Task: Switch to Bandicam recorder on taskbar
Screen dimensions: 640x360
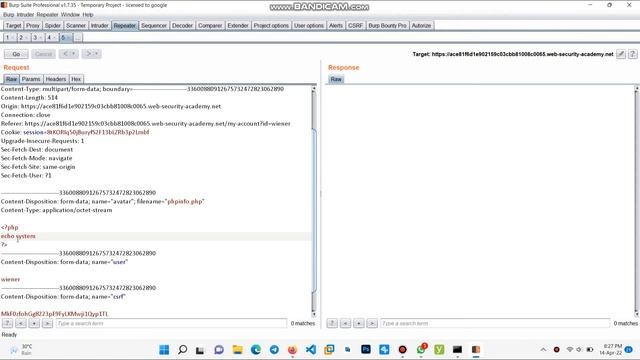Action: [402, 349]
